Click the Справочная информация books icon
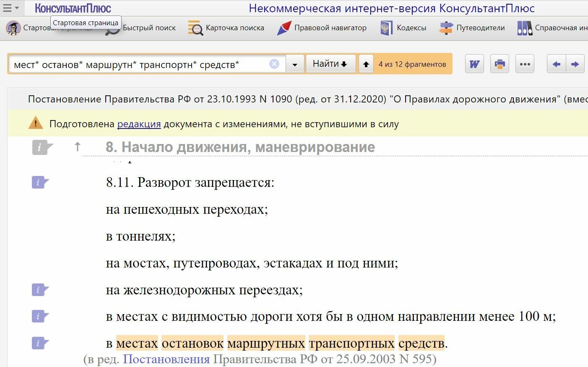 (x=525, y=28)
